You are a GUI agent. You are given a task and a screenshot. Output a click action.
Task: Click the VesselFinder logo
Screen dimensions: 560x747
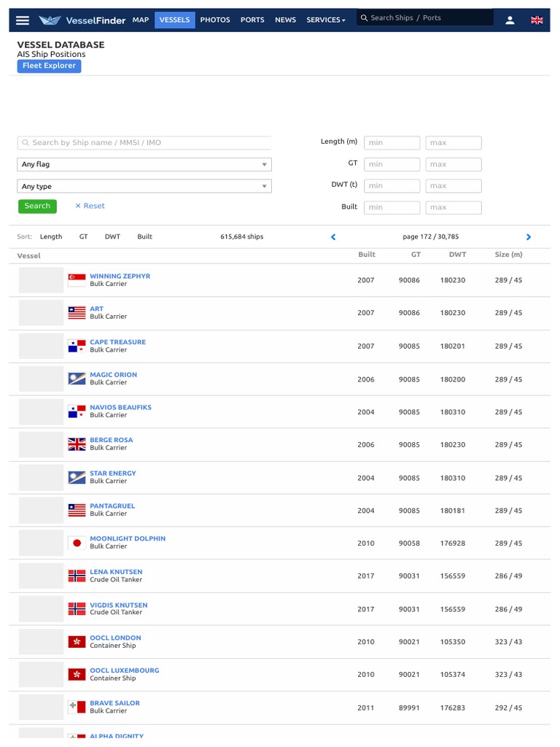[x=82, y=20]
